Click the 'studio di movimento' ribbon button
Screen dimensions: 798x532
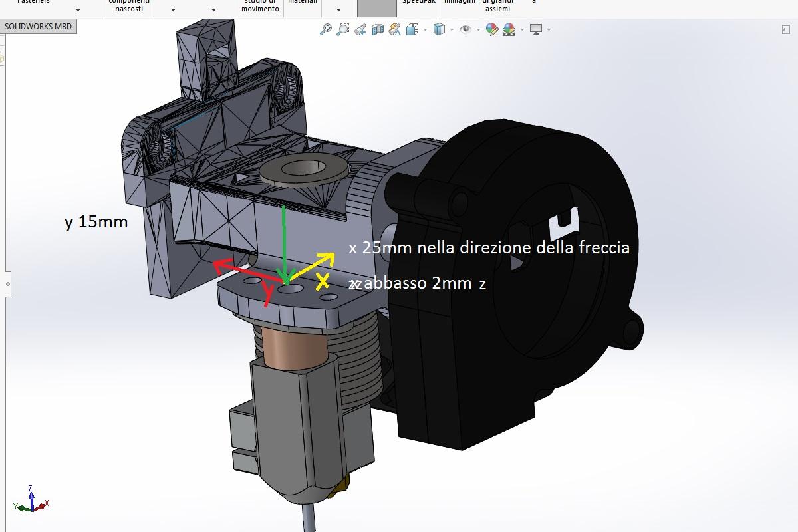coord(260,5)
